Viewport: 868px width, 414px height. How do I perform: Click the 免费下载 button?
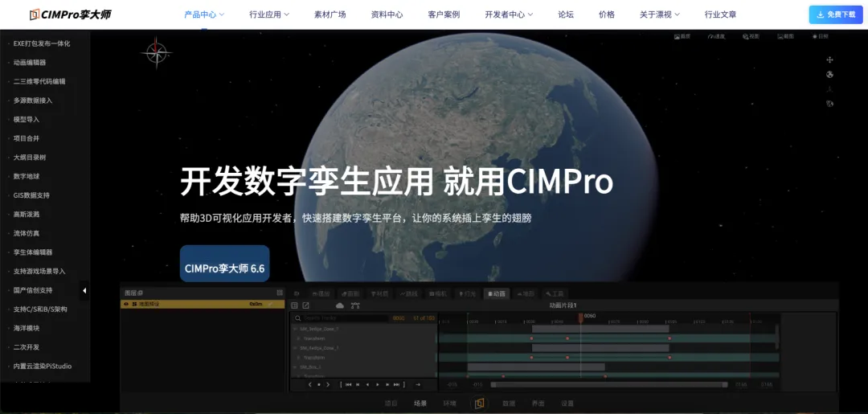pos(836,14)
